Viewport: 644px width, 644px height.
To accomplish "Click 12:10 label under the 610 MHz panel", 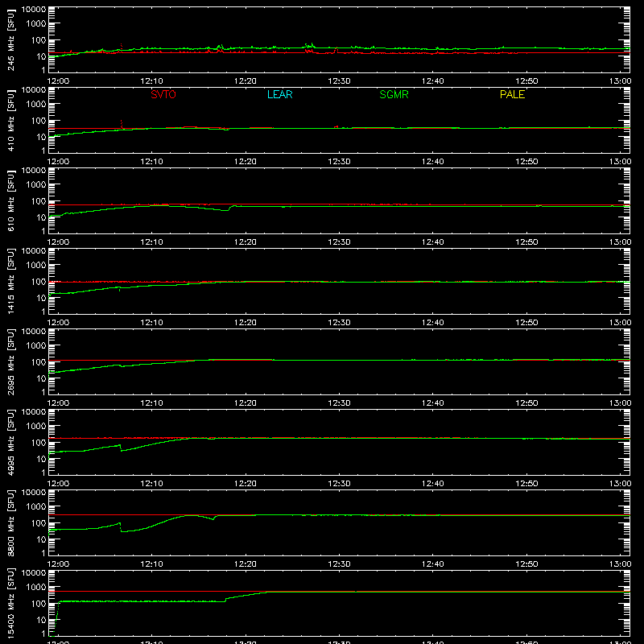I will pyautogui.click(x=151, y=242).
